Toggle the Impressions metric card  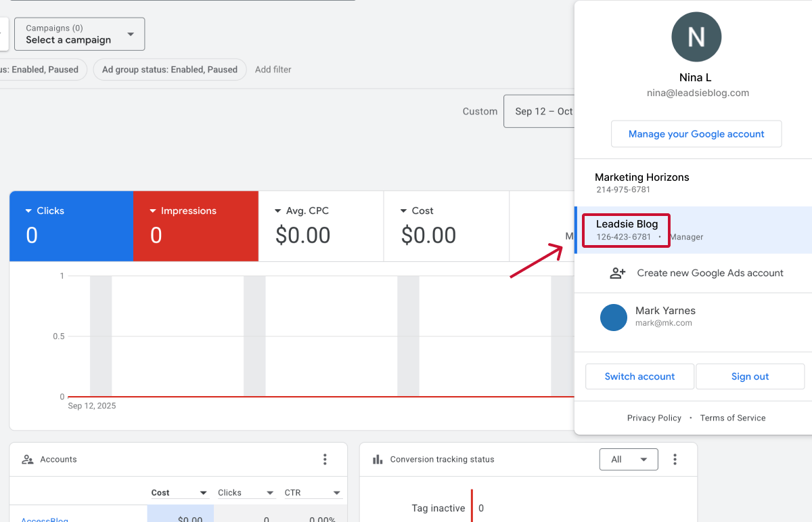pyautogui.click(x=196, y=225)
